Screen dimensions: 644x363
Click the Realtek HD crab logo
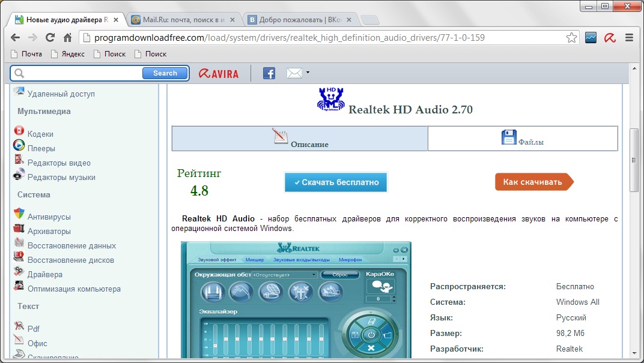pos(330,99)
